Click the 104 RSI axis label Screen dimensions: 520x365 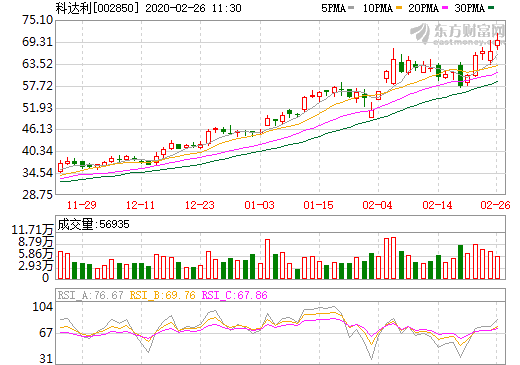coord(43,307)
